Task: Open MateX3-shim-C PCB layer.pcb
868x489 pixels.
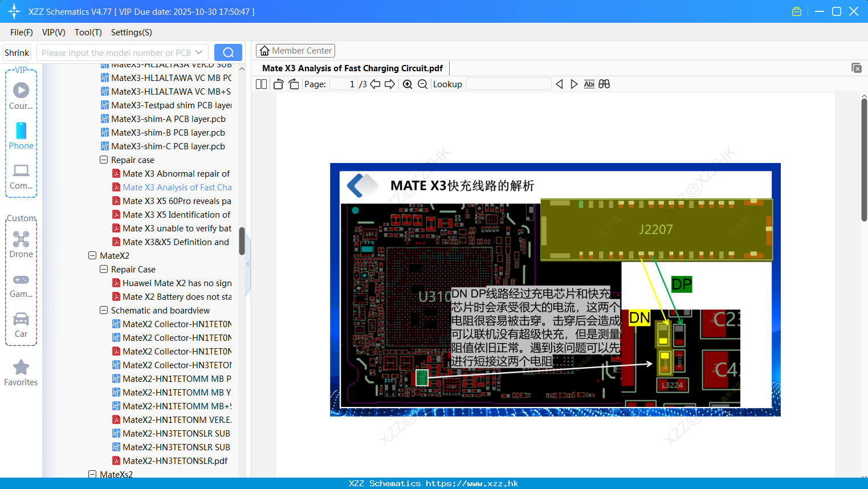Action: pyautogui.click(x=163, y=146)
